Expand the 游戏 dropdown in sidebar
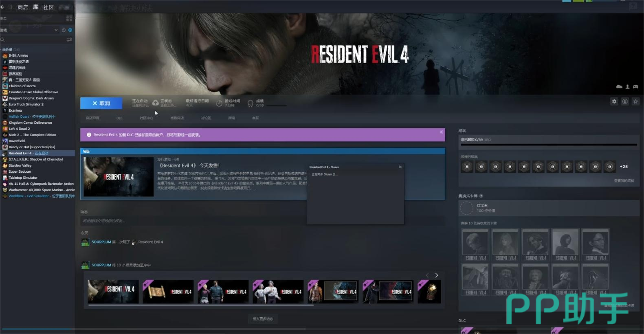644x334 pixels. 56,30
